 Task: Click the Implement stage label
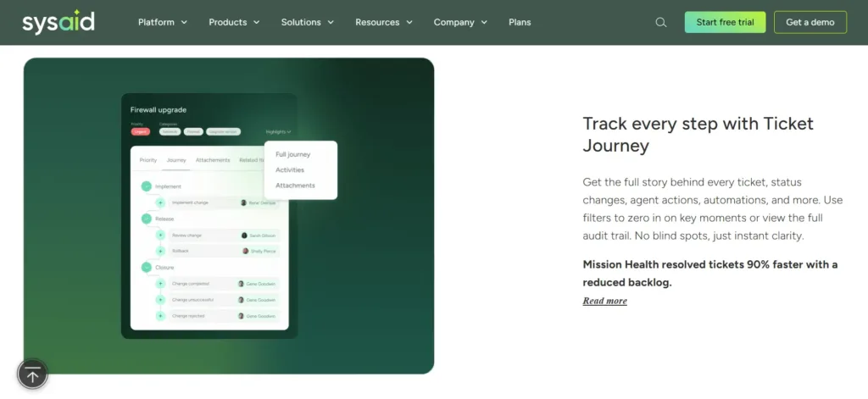168,186
